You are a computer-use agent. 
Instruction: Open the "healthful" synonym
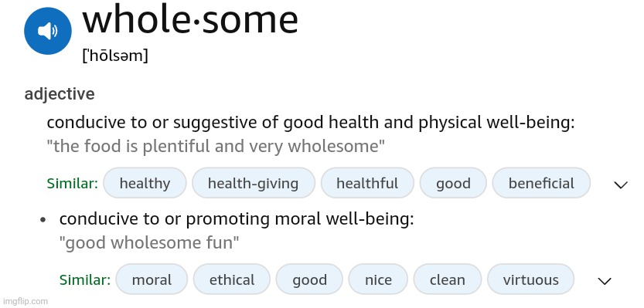pos(367,183)
